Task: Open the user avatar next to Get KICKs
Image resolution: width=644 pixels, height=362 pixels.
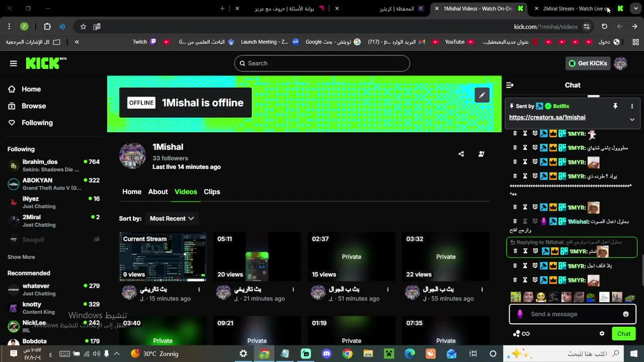Action: 620,63
